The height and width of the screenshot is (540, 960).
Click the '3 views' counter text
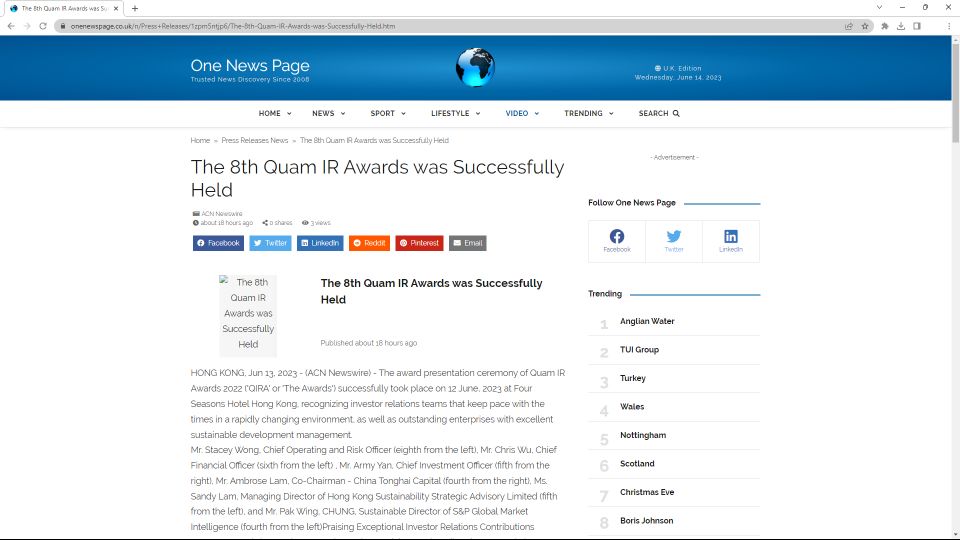click(316, 223)
